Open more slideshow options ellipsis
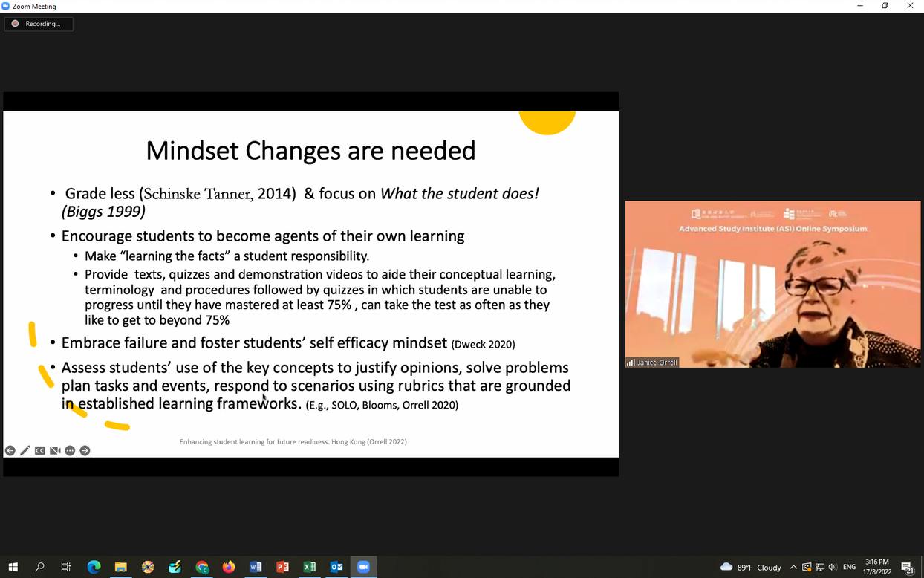Viewport: 924px width, 578px height. (70, 450)
